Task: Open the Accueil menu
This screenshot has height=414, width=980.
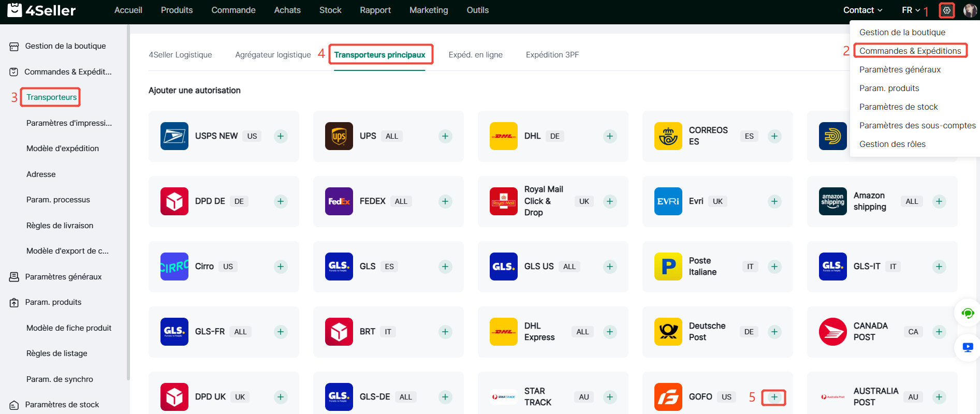Action: [128, 10]
